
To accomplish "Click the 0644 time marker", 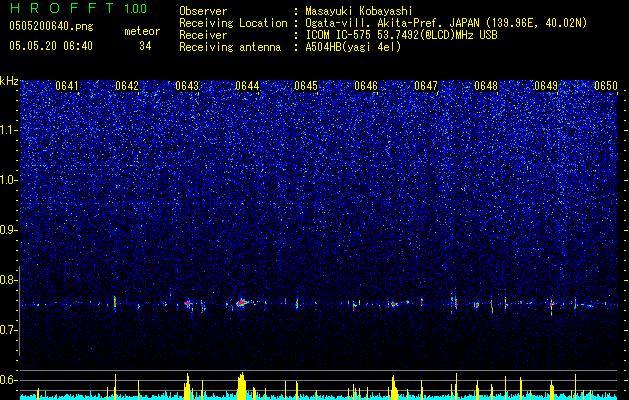I will pyautogui.click(x=247, y=86).
